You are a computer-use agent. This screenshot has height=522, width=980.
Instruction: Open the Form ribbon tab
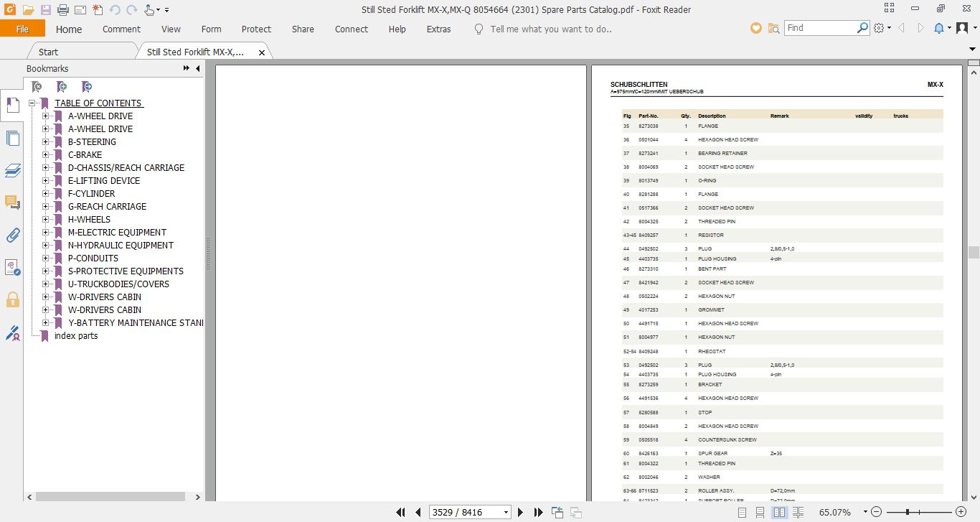pos(211,29)
